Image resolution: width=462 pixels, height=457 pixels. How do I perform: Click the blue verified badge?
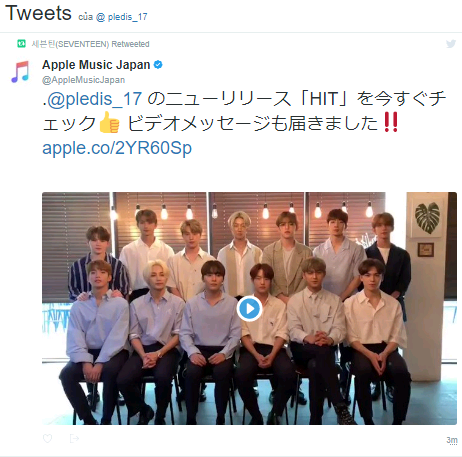click(158, 65)
